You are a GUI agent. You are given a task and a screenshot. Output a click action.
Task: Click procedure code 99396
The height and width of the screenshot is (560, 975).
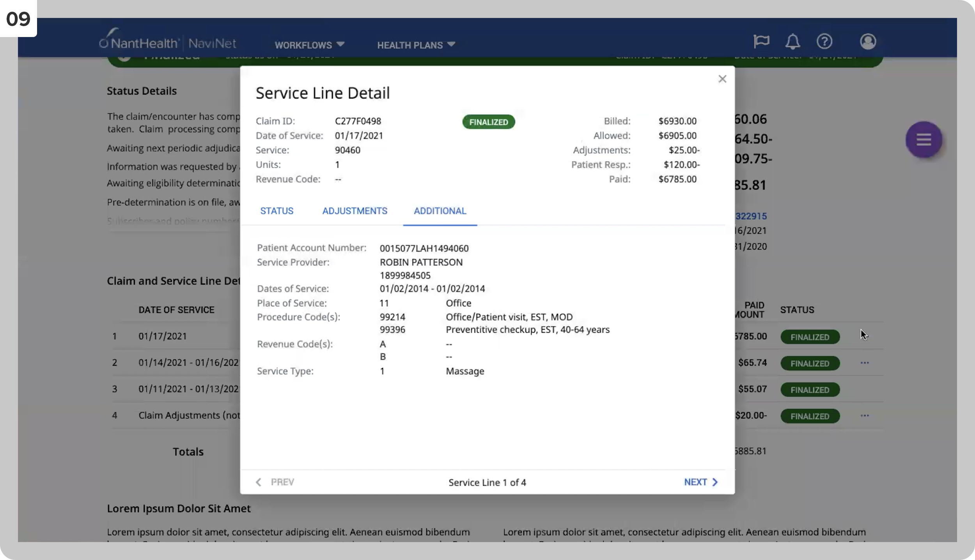(392, 330)
